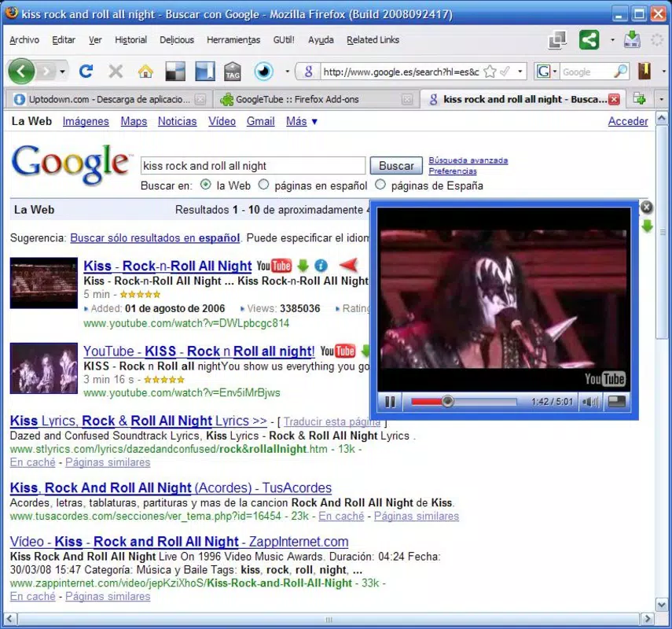Click the Buscar button
The height and width of the screenshot is (629, 672).
click(396, 165)
